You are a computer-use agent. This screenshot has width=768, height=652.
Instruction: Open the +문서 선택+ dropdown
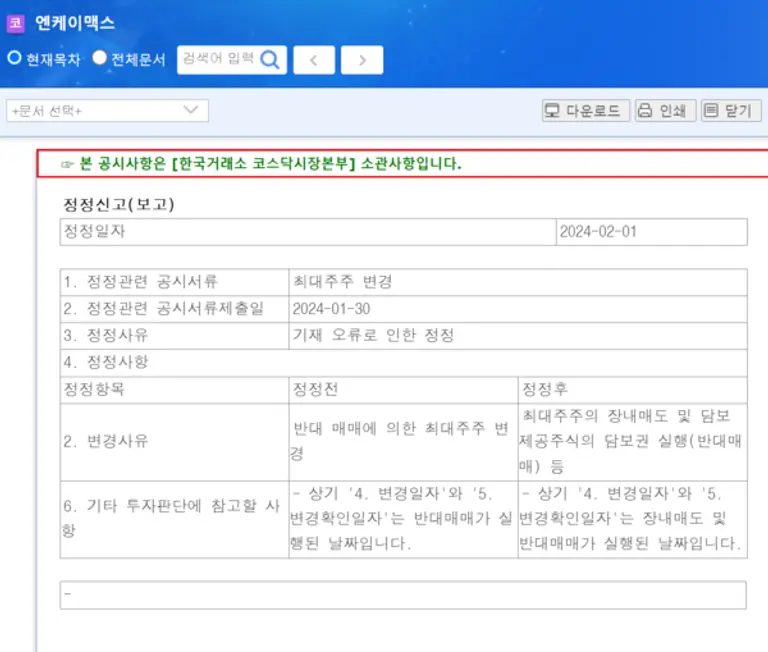[x=107, y=111]
